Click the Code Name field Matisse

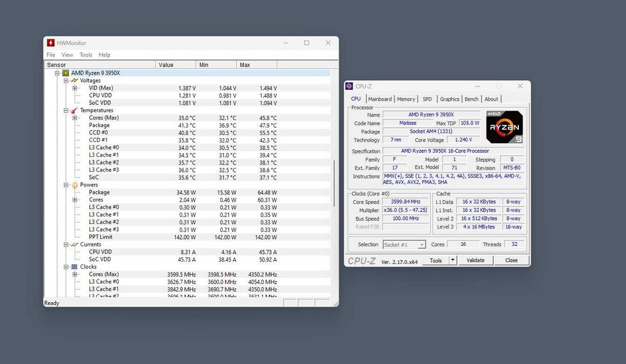tap(408, 123)
